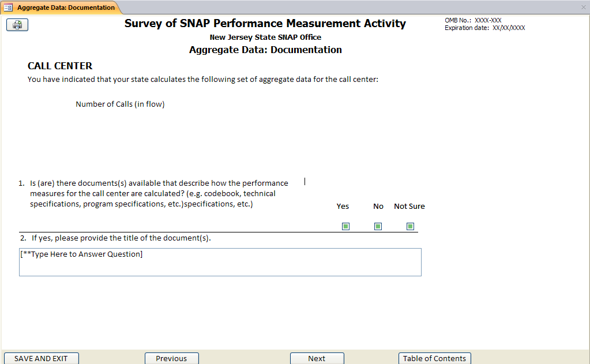
Task: Click the printer icon button
Action: [17, 25]
